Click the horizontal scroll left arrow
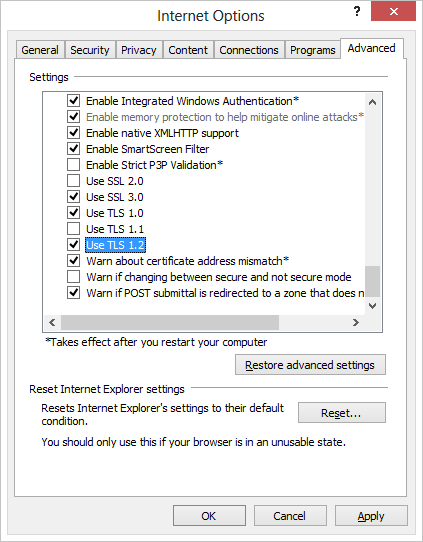Screen dimensions: 423x542 point(52,323)
